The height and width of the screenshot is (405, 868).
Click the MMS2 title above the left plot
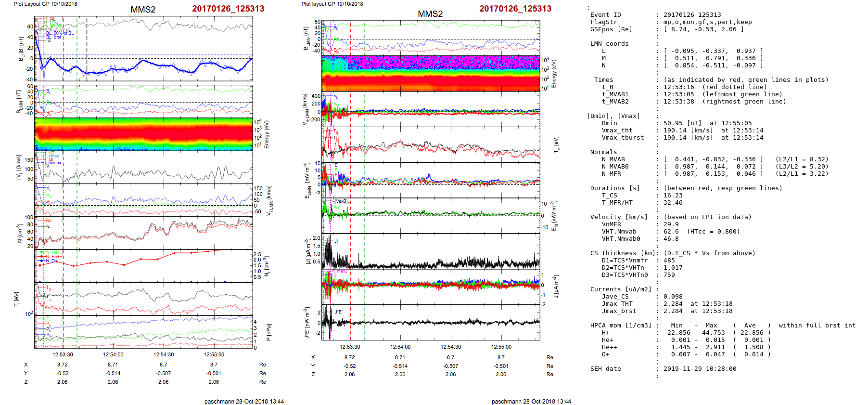pyautogui.click(x=143, y=10)
